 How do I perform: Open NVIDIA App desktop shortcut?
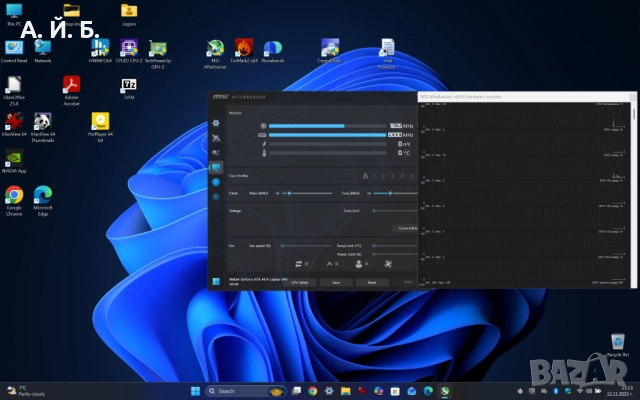[x=14, y=162]
